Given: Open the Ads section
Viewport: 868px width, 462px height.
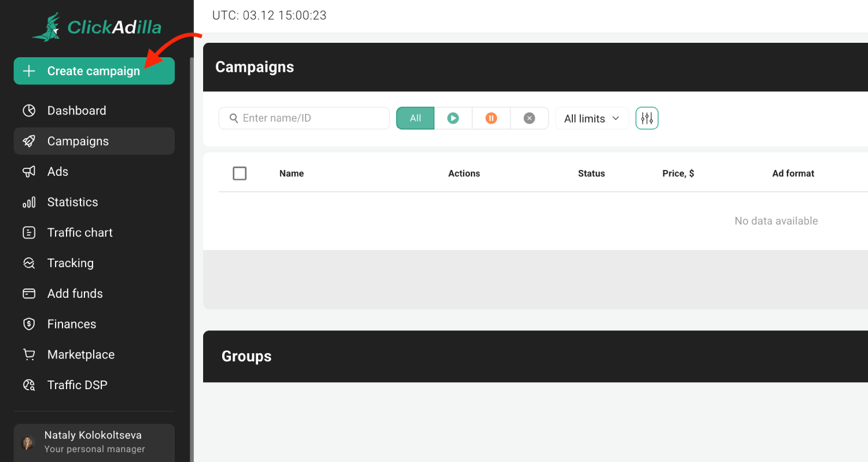Looking at the screenshot, I should [x=94, y=172].
